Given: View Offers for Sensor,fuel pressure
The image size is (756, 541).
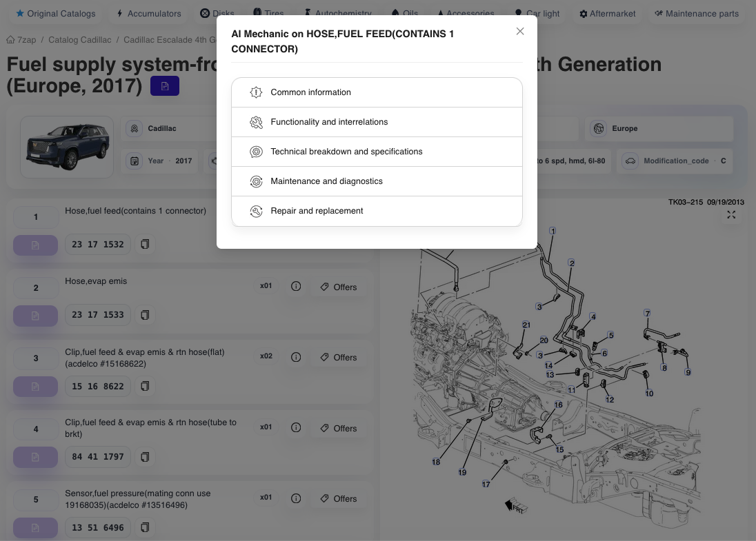Looking at the screenshot, I should [339, 498].
